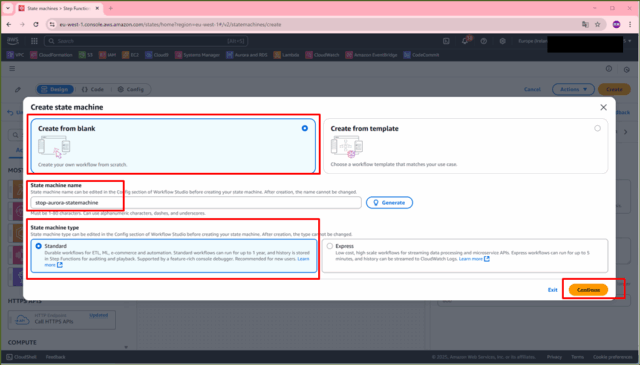Reload the browser page

36,24
